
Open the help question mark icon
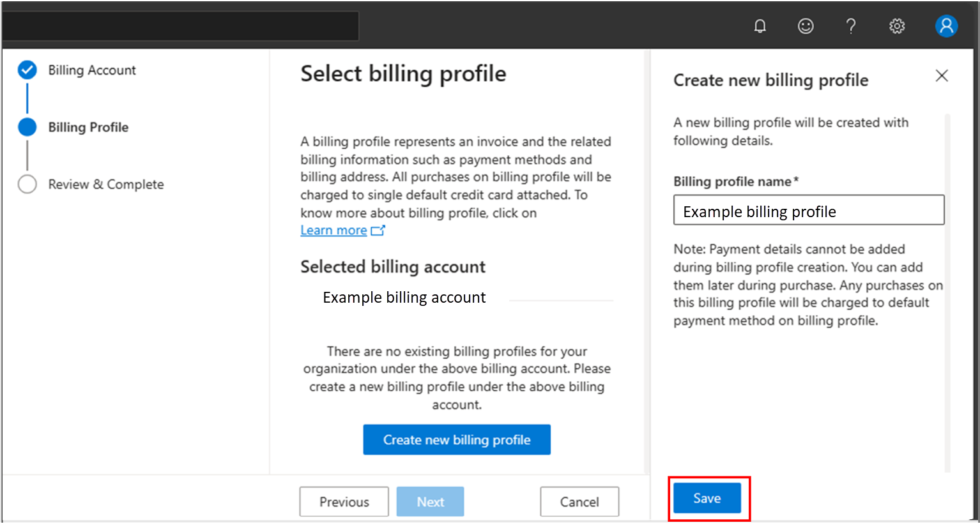point(851,26)
